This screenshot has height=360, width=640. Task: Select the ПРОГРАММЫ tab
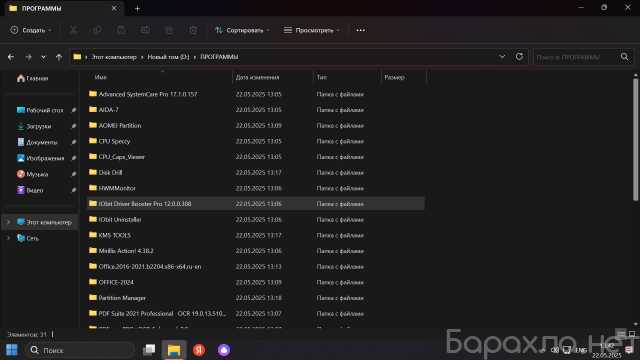(63, 9)
